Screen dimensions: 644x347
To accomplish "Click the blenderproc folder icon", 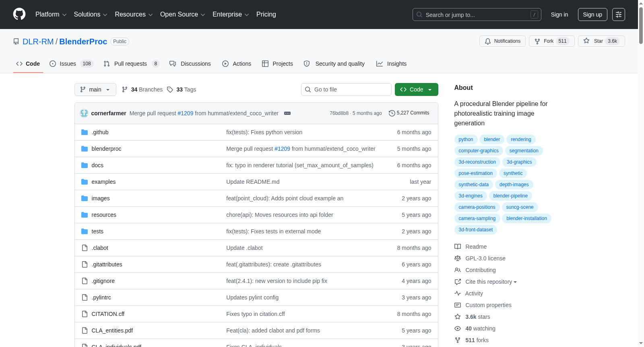I will [85, 149].
